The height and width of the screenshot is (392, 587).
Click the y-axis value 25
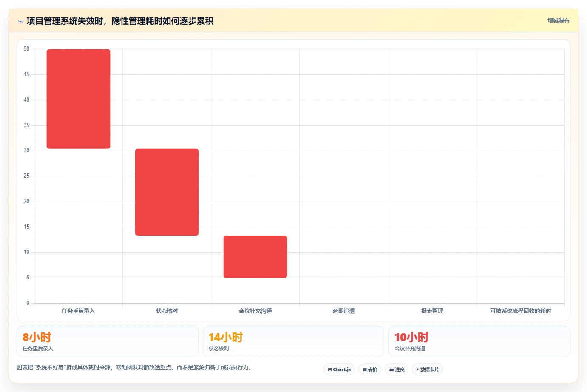[26, 176]
